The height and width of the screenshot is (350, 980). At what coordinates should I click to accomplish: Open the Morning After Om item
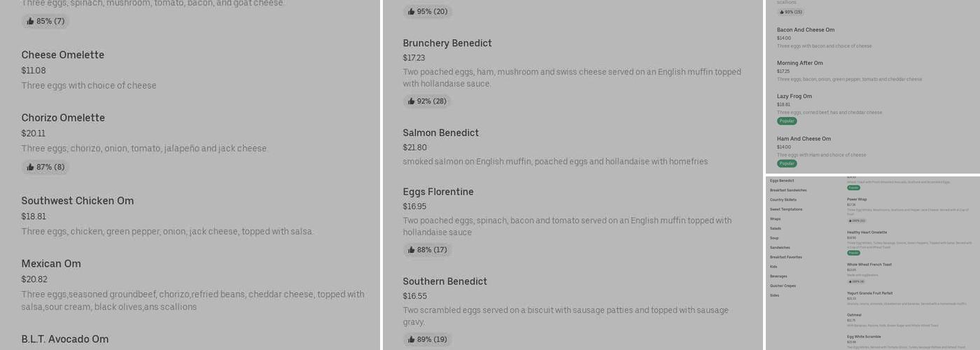pos(799,63)
